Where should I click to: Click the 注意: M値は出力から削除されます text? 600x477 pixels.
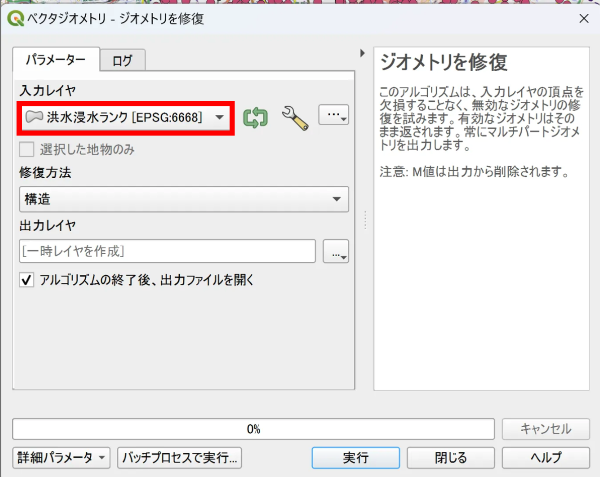click(474, 172)
